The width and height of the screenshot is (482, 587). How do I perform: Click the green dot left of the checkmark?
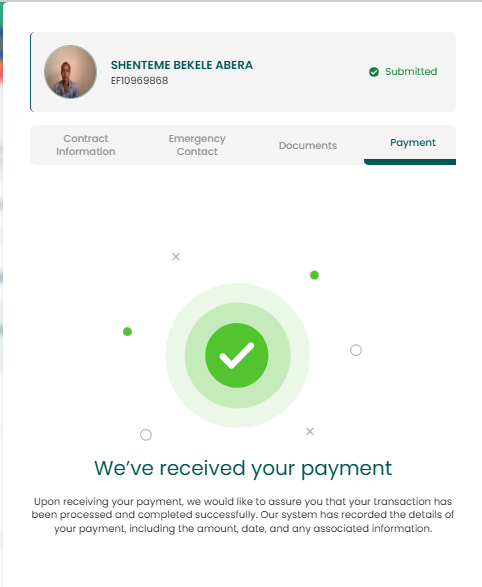tap(127, 331)
